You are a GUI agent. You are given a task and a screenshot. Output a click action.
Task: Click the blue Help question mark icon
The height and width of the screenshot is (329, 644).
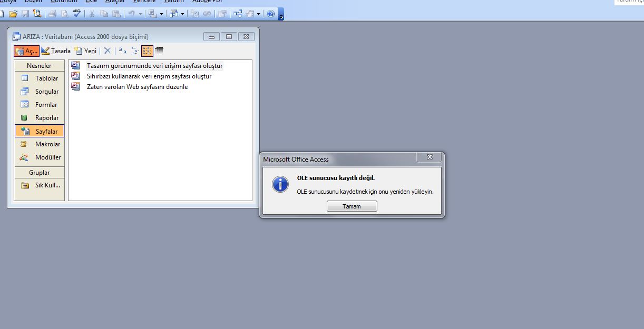[x=271, y=14]
